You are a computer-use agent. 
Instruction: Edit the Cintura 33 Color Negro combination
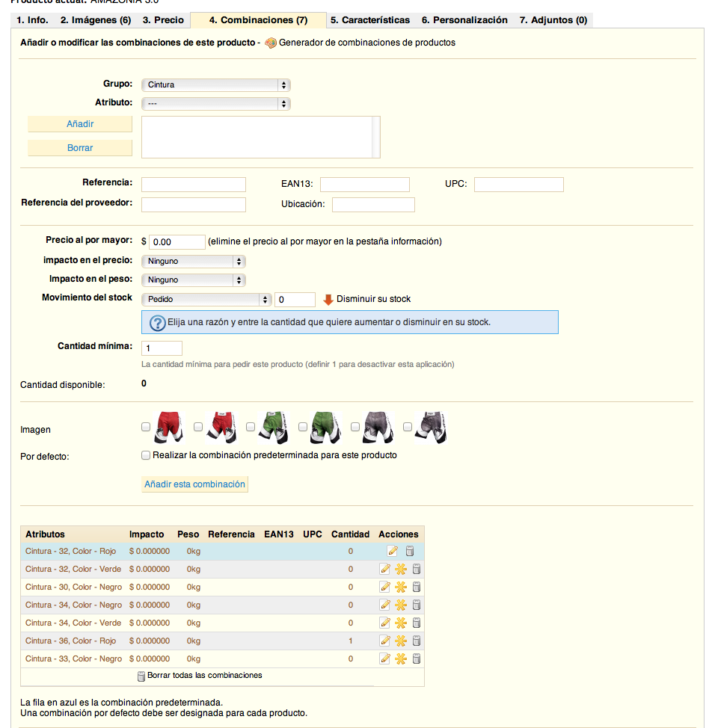[384, 658]
